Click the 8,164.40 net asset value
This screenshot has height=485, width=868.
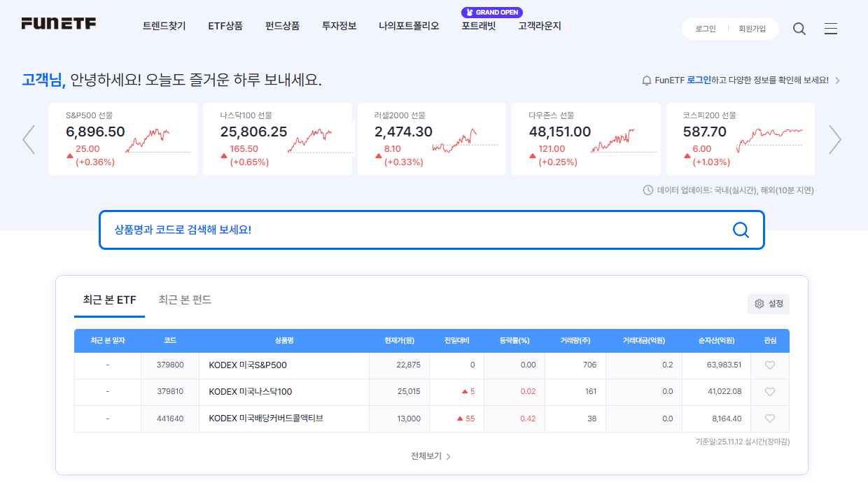tap(727, 419)
